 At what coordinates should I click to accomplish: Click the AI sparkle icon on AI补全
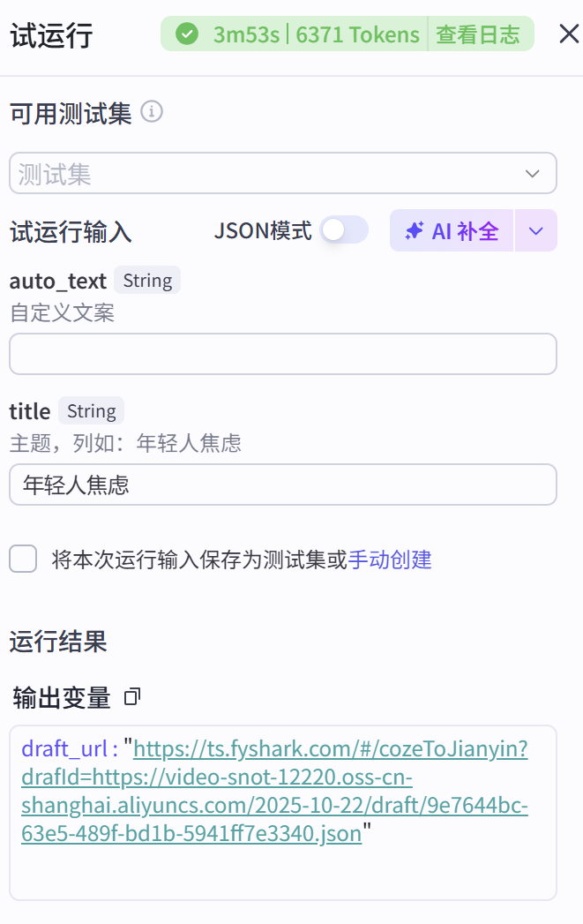pyautogui.click(x=413, y=229)
